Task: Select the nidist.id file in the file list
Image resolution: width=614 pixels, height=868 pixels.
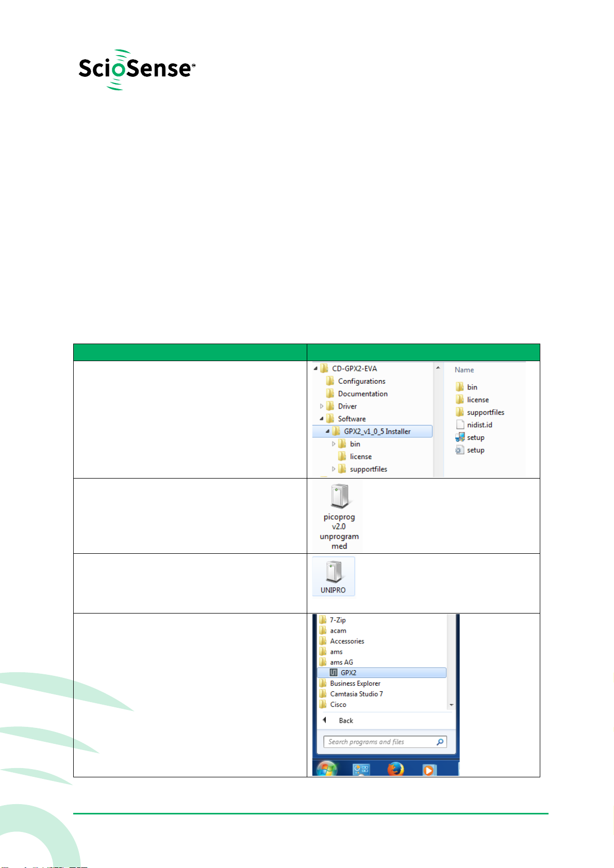Action: [x=474, y=425]
